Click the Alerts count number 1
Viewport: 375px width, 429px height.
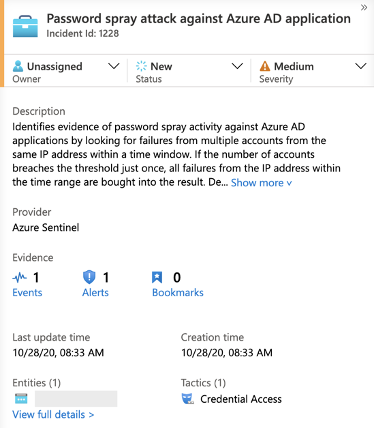[106, 277]
